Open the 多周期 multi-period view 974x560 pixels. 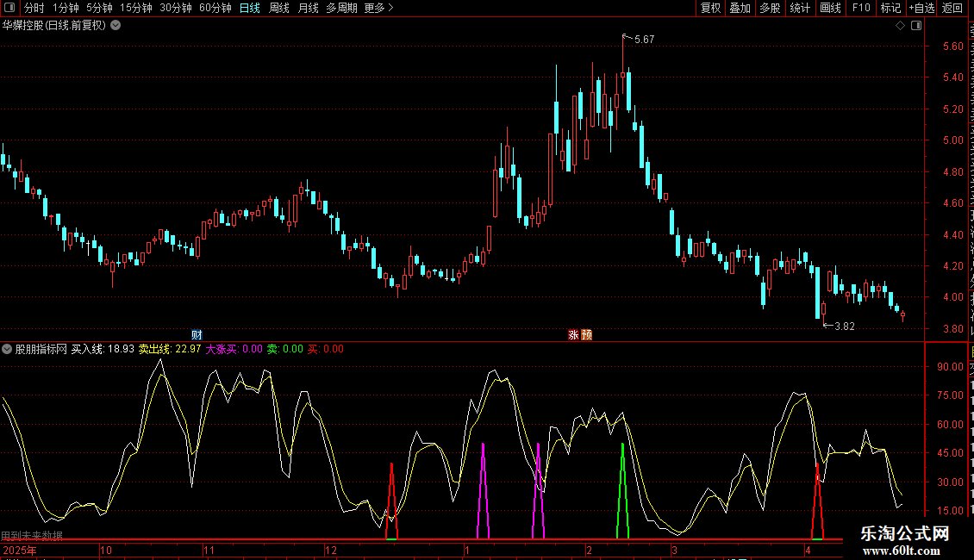click(341, 8)
